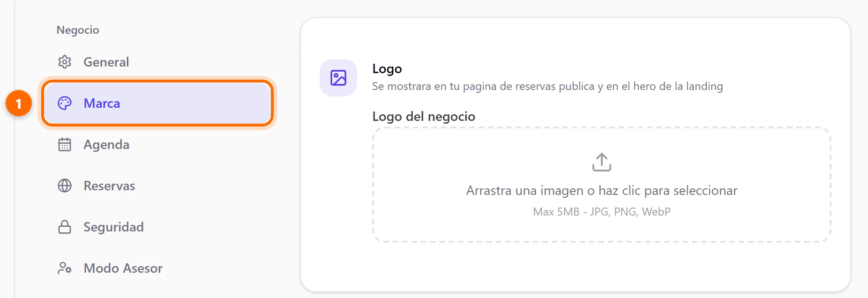
Task: Click the Logo section image icon
Action: pos(338,78)
